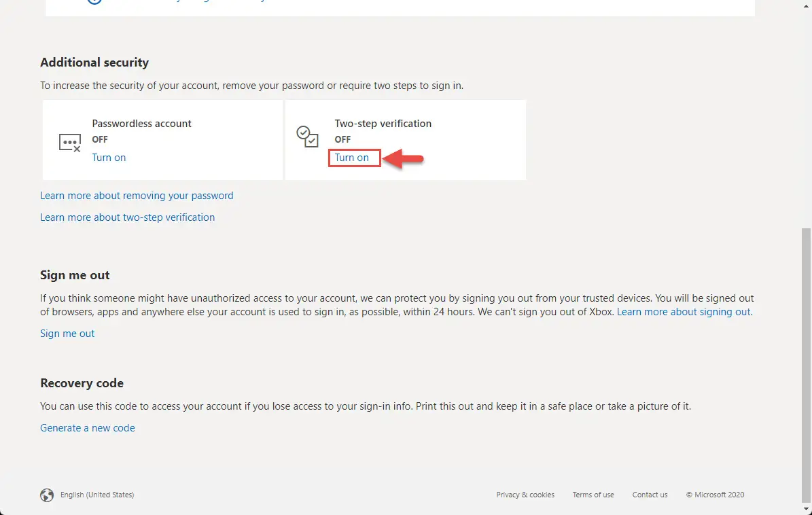Click the Passwordless account password icon
This screenshot has width=812, height=515.
(70, 142)
